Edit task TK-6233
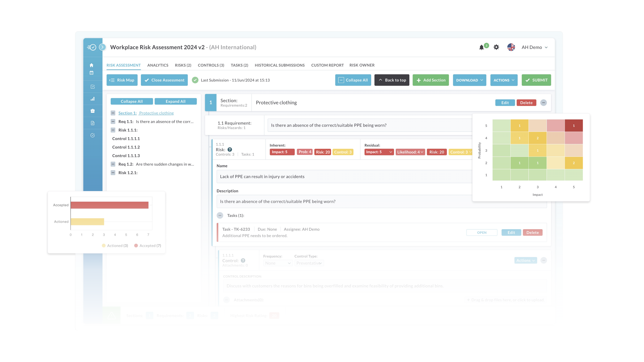The image size is (644, 362). (x=511, y=232)
